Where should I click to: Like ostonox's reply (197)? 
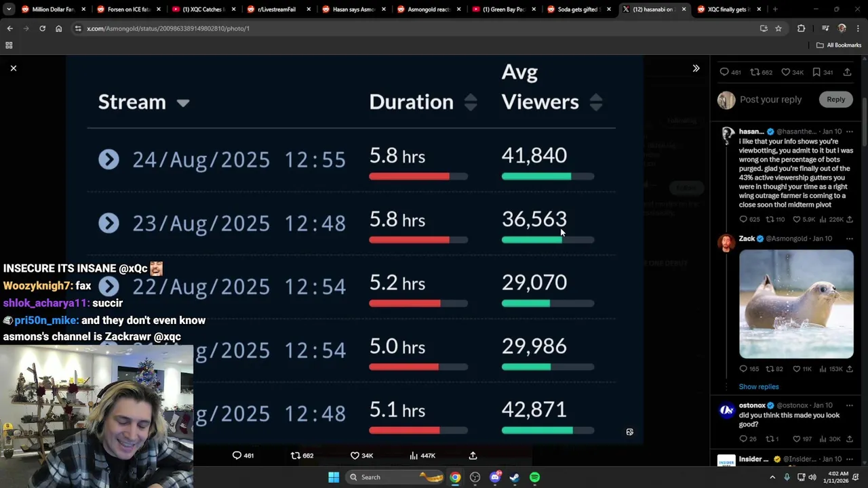pos(797,439)
